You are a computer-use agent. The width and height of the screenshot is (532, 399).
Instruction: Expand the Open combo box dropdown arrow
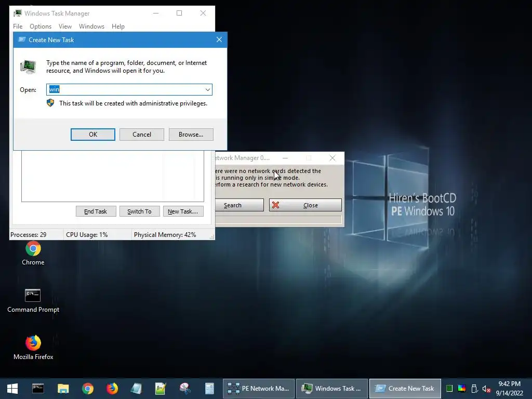point(207,89)
